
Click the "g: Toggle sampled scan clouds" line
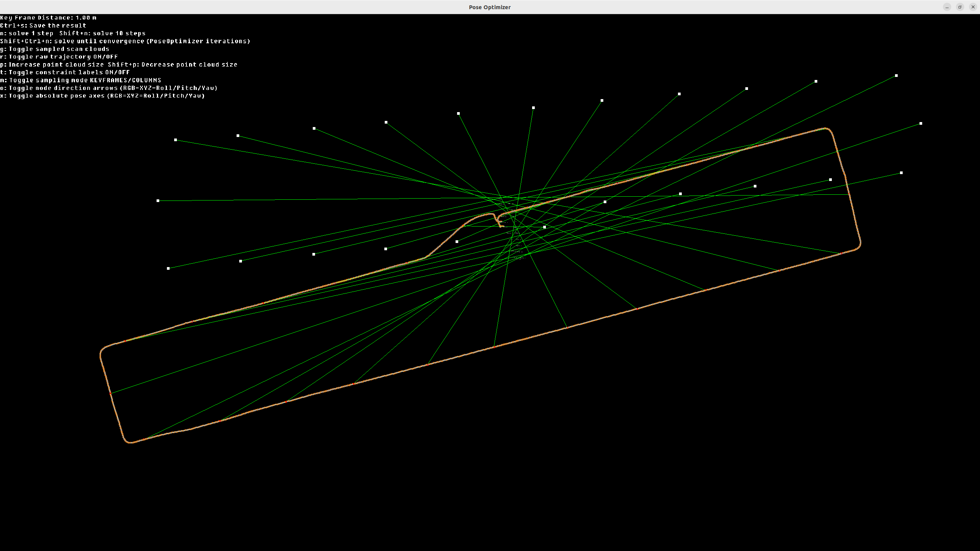tap(55, 49)
